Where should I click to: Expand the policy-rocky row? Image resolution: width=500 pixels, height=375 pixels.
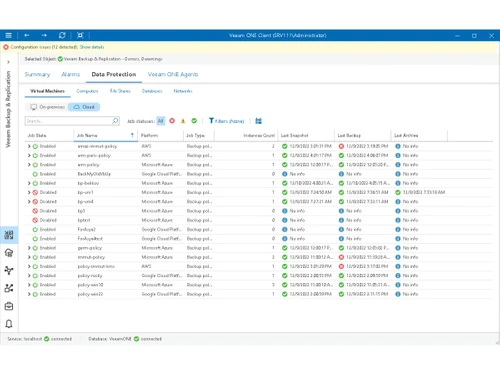(29, 276)
